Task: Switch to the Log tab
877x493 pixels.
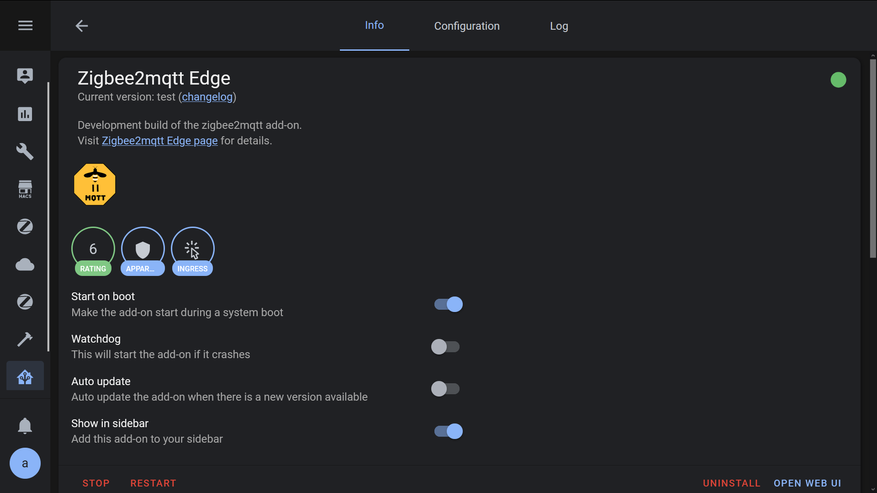Action: click(x=559, y=26)
